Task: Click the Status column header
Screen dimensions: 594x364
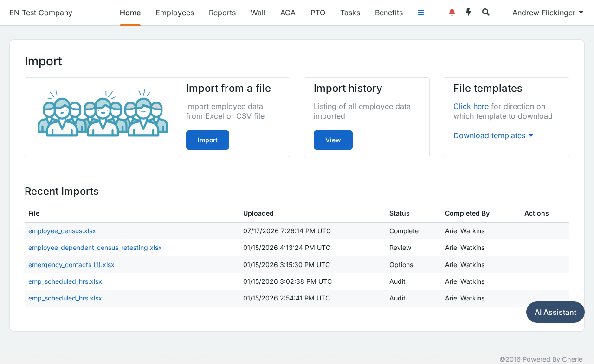Action: [x=400, y=213]
